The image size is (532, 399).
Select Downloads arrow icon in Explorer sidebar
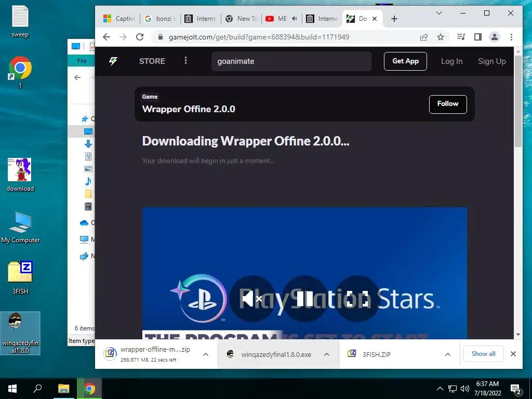click(88, 144)
